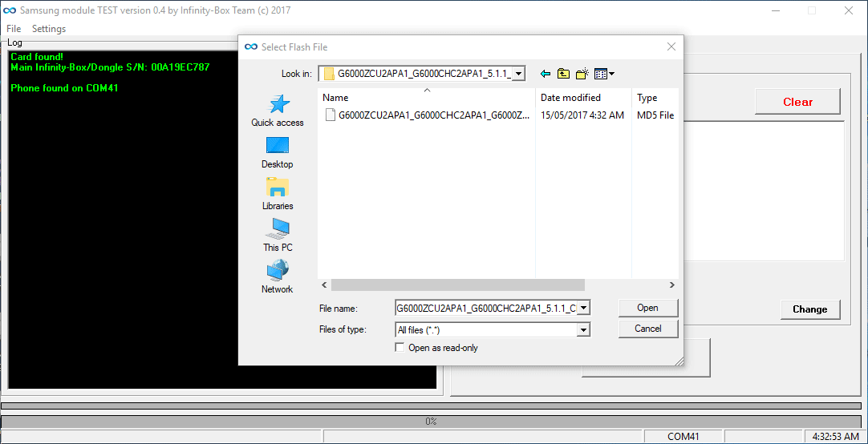
Task: Click the file list horizontal scrollbar thumb
Action: 458,285
